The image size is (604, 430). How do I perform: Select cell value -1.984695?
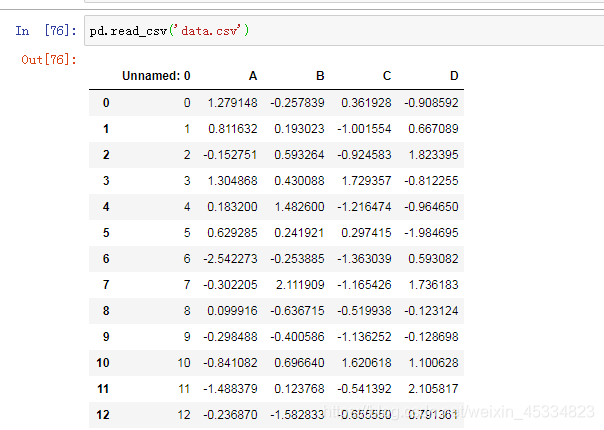pyautogui.click(x=431, y=233)
